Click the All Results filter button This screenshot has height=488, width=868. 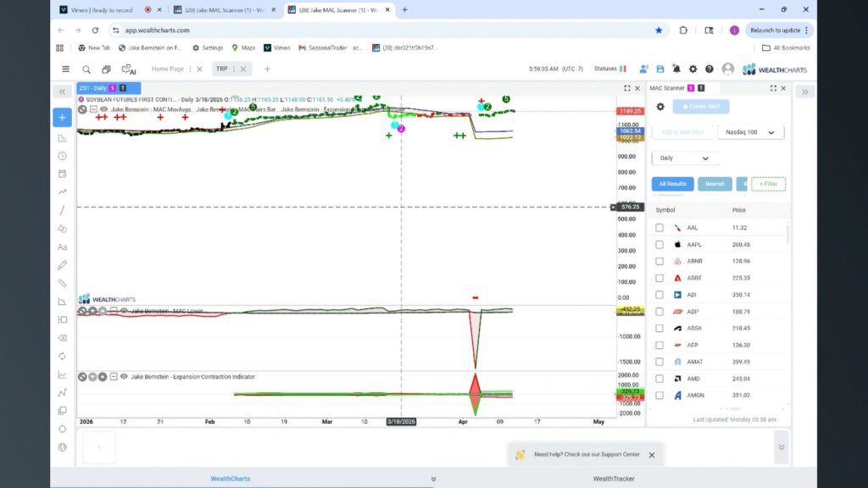[672, 184]
